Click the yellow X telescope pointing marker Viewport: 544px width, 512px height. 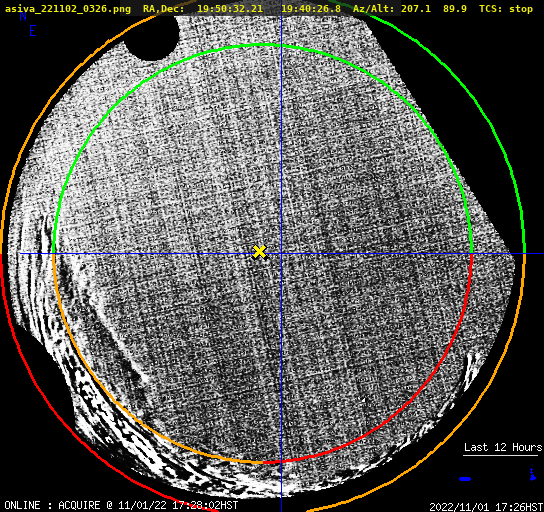pos(259,252)
